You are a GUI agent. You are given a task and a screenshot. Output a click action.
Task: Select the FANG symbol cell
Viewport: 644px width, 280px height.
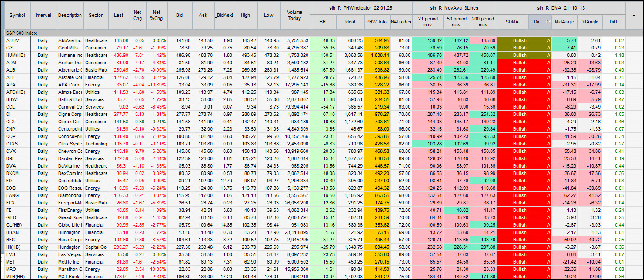[x=17, y=195]
